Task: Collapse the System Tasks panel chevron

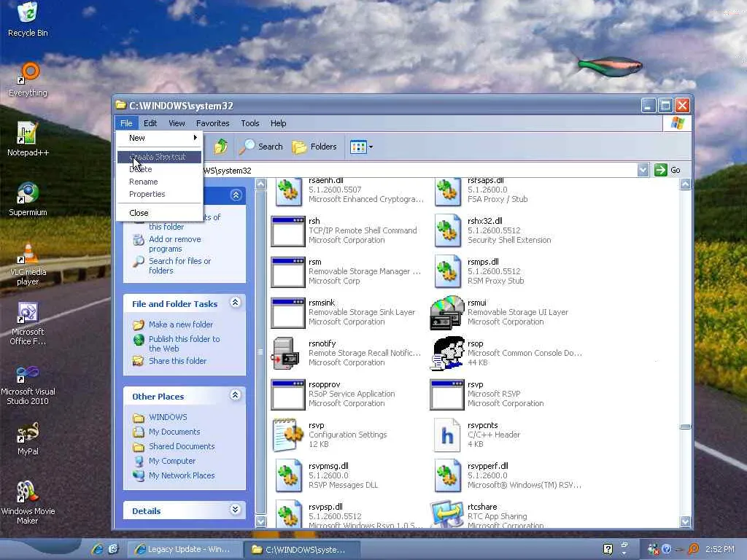Action: [x=236, y=195]
